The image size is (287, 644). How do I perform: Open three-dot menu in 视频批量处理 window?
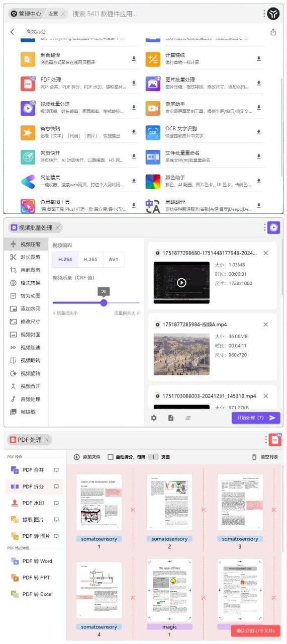click(264, 227)
